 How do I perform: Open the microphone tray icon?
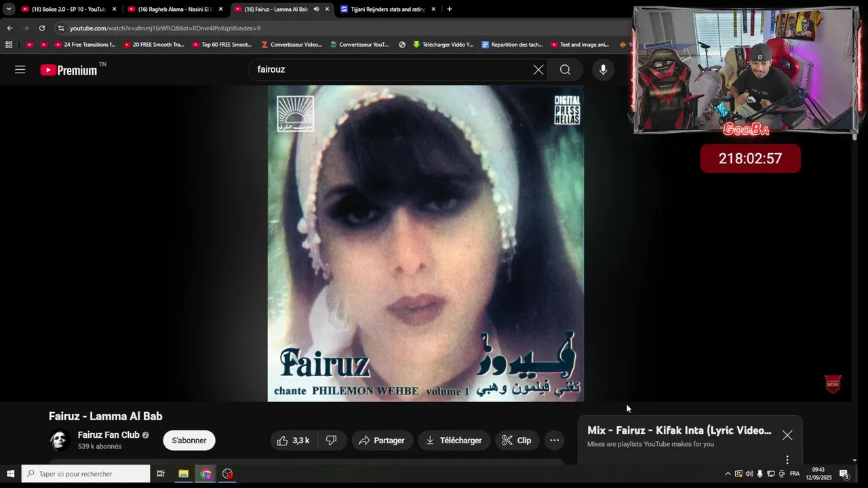(x=760, y=474)
